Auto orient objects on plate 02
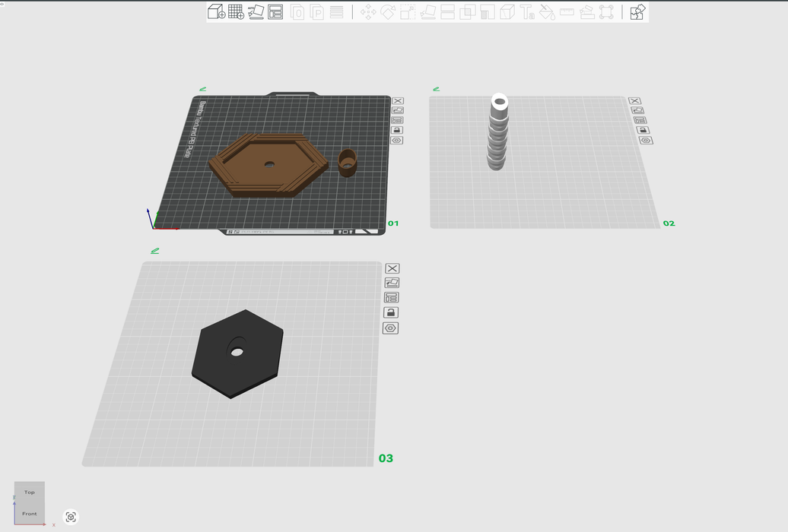 tap(637, 110)
